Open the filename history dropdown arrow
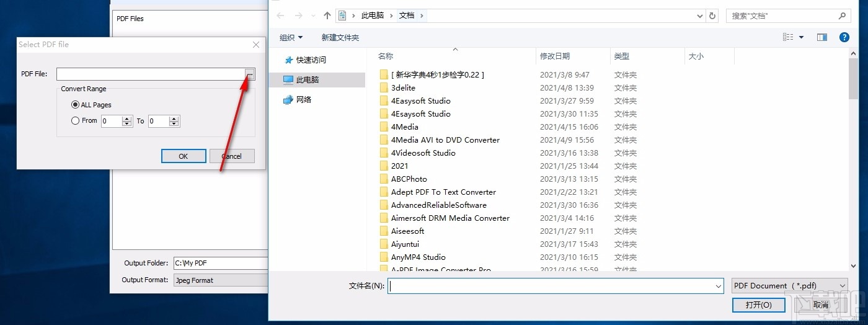 coord(719,286)
